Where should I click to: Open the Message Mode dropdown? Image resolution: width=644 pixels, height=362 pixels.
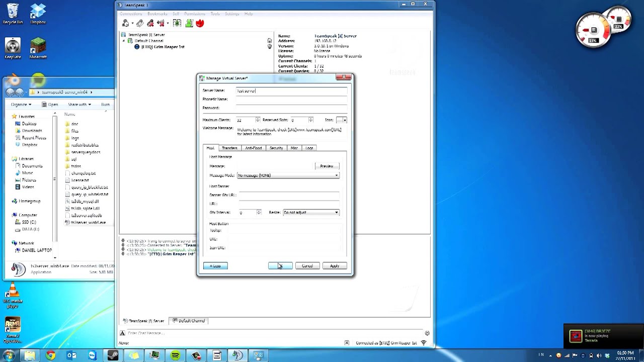tap(288, 175)
